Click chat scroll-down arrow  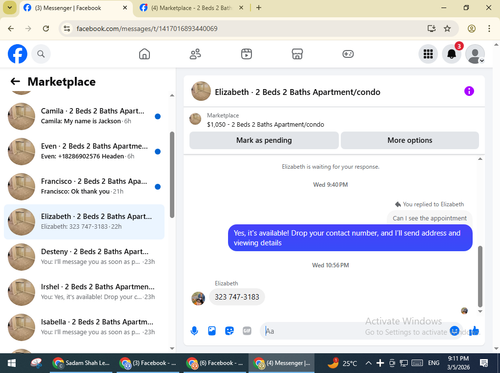click(x=480, y=311)
